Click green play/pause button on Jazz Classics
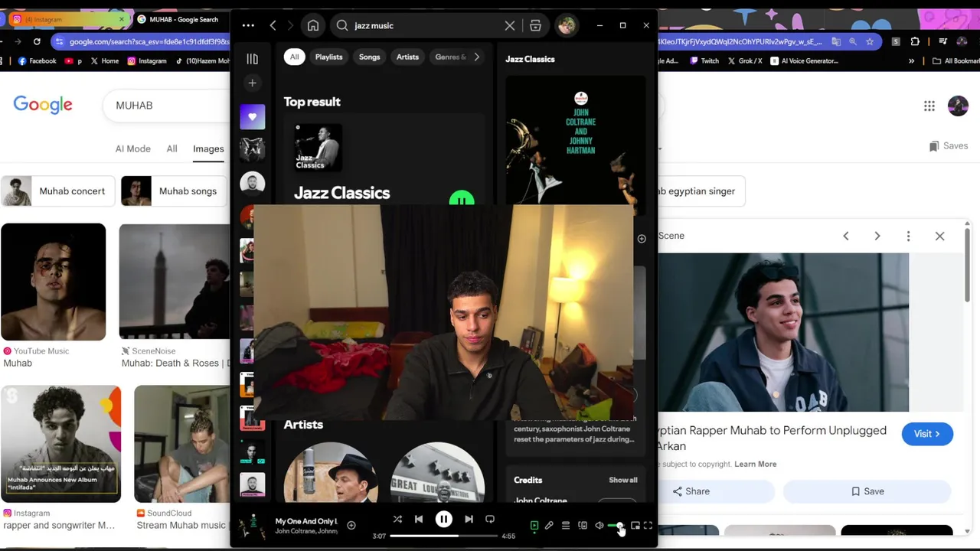This screenshot has width=980, height=551. click(x=462, y=199)
